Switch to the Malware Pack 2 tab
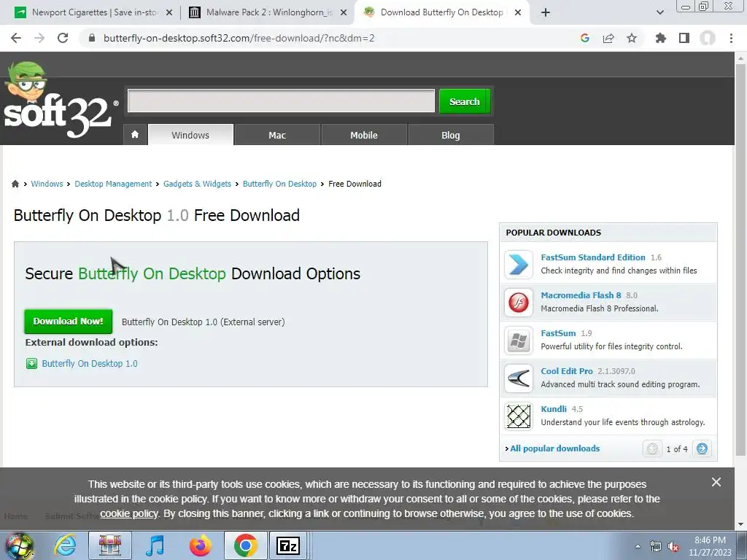 point(269,12)
